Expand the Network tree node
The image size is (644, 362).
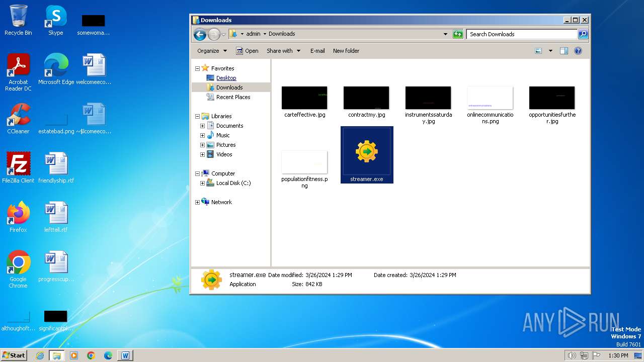(x=197, y=202)
